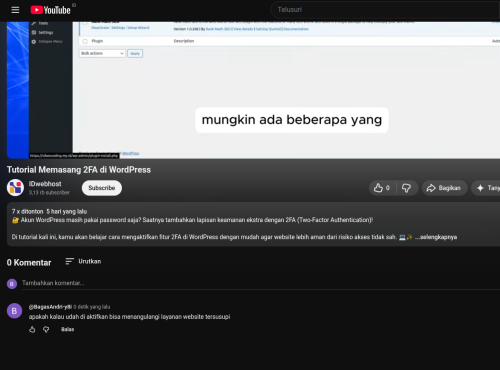The image size is (500, 370).
Task: Open your purple profile avatar beside comment box
Action: 12,284
